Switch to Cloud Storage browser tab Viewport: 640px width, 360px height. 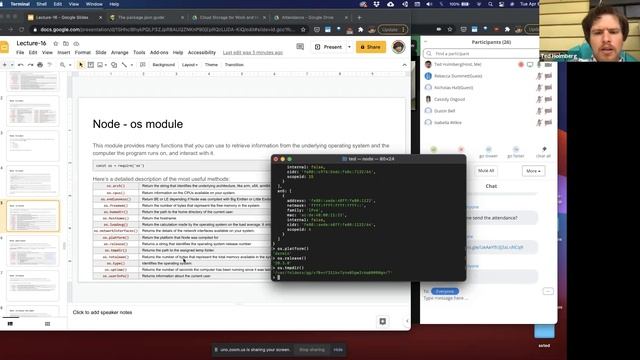(x=229, y=18)
